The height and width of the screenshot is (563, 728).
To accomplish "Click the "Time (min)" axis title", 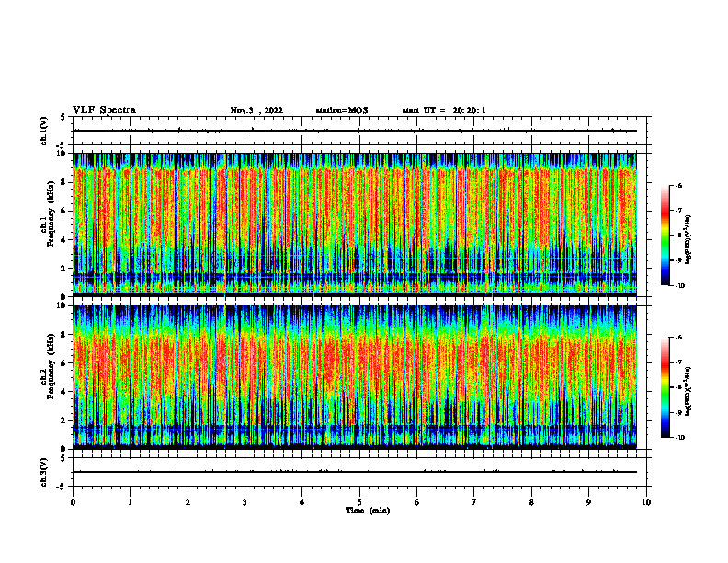I will click(x=368, y=511).
